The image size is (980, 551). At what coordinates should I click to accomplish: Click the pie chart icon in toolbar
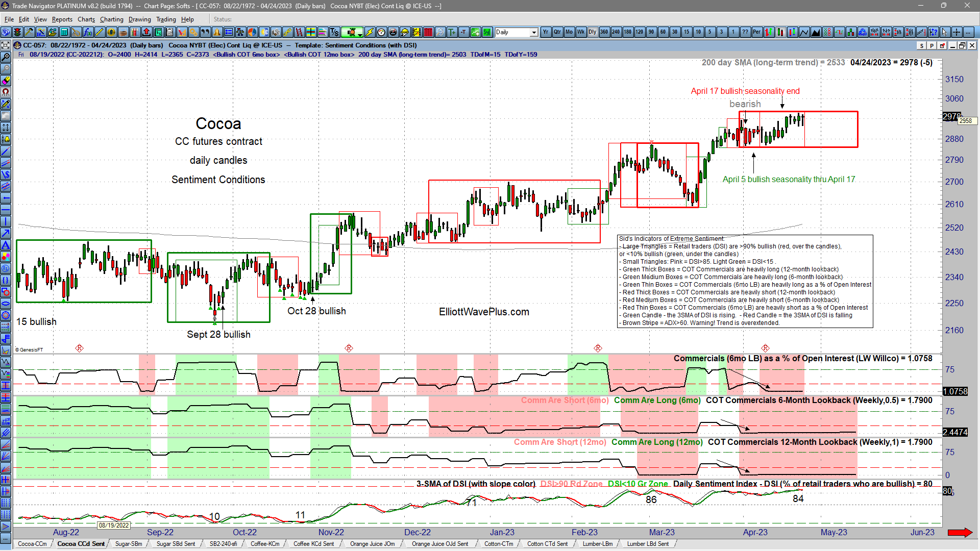point(252,32)
